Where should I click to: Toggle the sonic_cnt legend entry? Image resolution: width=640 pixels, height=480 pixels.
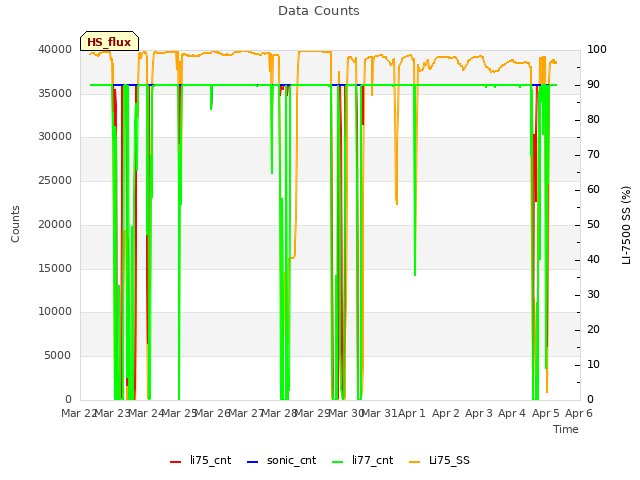282,461
